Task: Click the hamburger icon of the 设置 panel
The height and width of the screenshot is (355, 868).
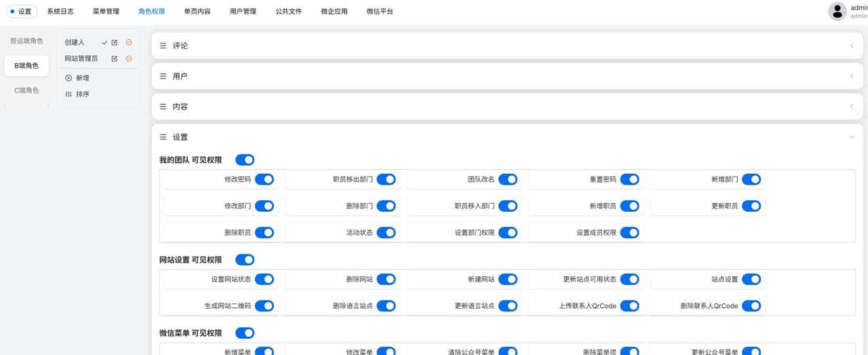Action: tap(163, 137)
